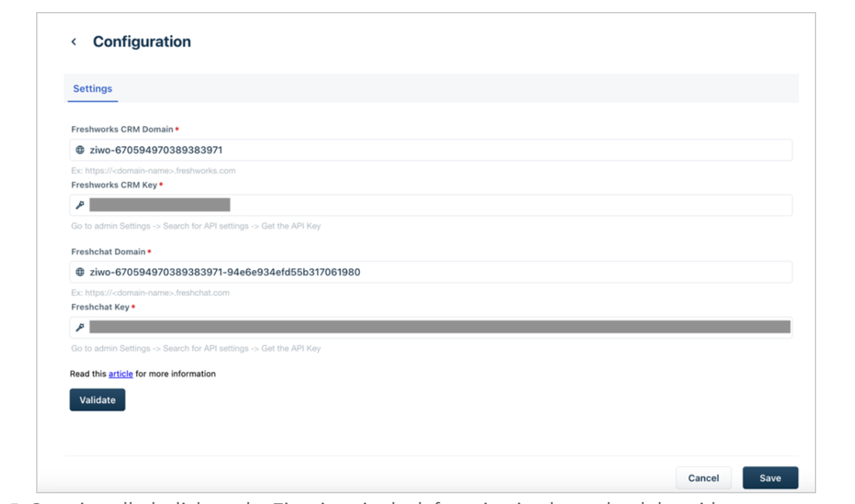The width and height of the screenshot is (855, 504).
Task: Click key icon in Freshworks CRM Key field
Action: pyautogui.click(x=80, y=205)
